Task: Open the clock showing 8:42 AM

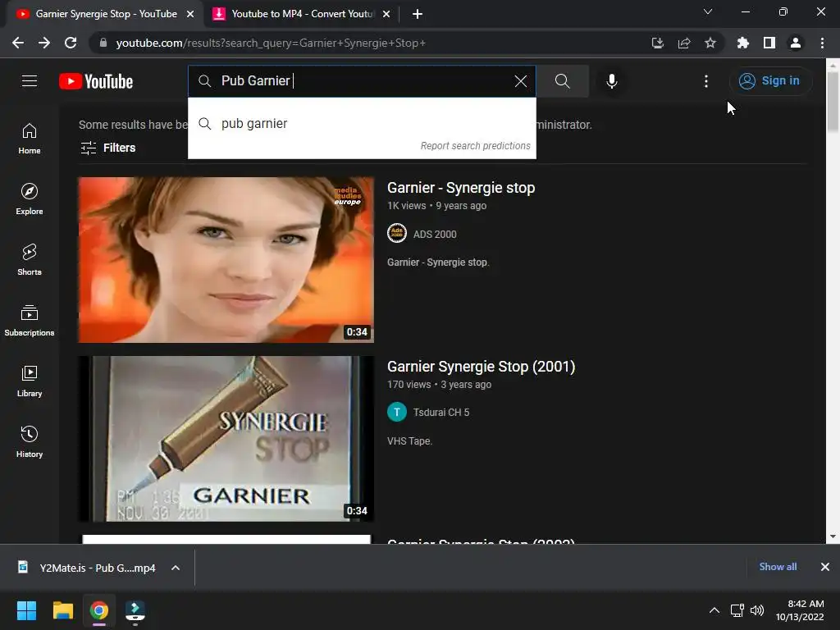Action: click(x=800, y=610)
